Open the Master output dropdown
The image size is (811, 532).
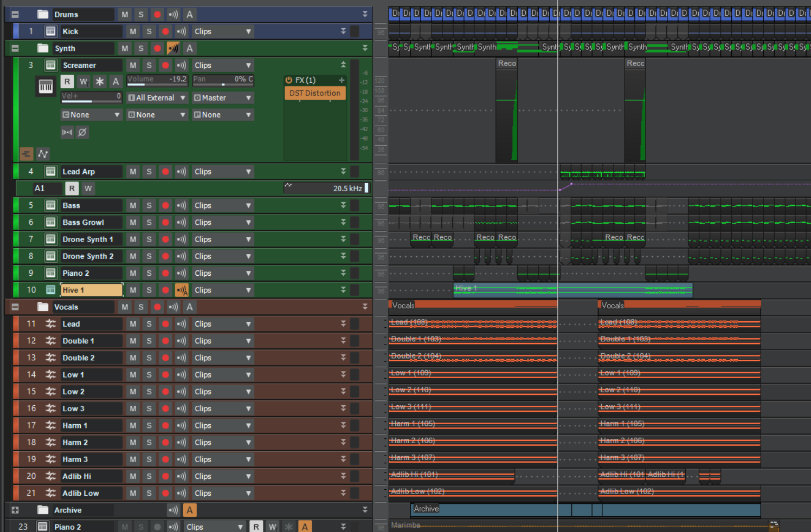point(223,98)
